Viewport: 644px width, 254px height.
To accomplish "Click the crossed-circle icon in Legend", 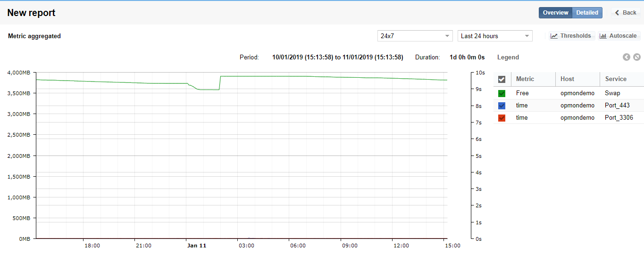I will (x=637, y=57).
